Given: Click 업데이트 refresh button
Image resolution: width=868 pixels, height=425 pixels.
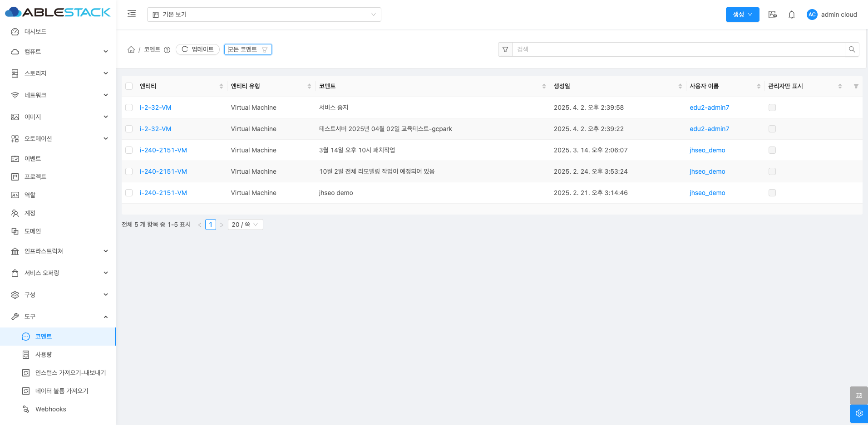Looking at the screenshot, I should click(x=197, y=49).
